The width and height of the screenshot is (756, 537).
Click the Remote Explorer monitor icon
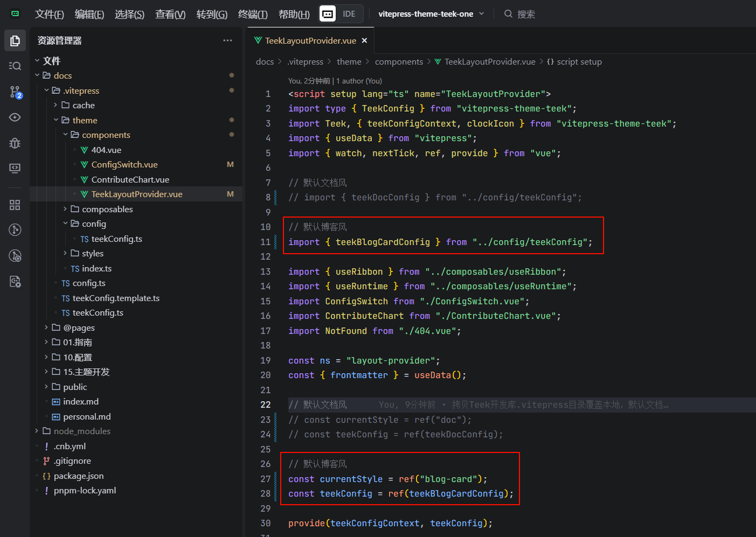(15, 169)
